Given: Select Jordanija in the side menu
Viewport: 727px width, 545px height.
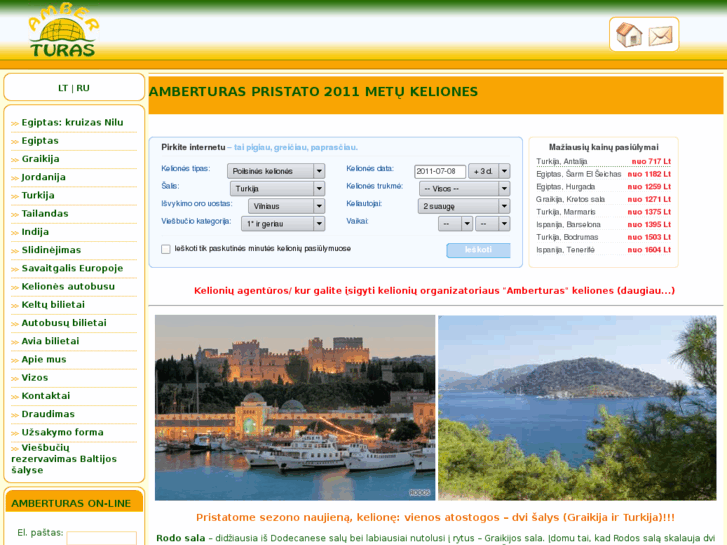Looking at the screenshot, I should pos(44,177).
